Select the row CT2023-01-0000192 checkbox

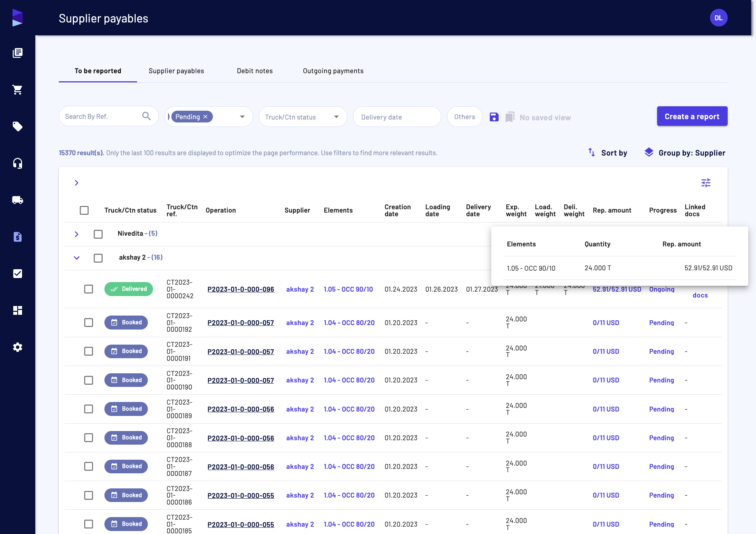point(89,323)
